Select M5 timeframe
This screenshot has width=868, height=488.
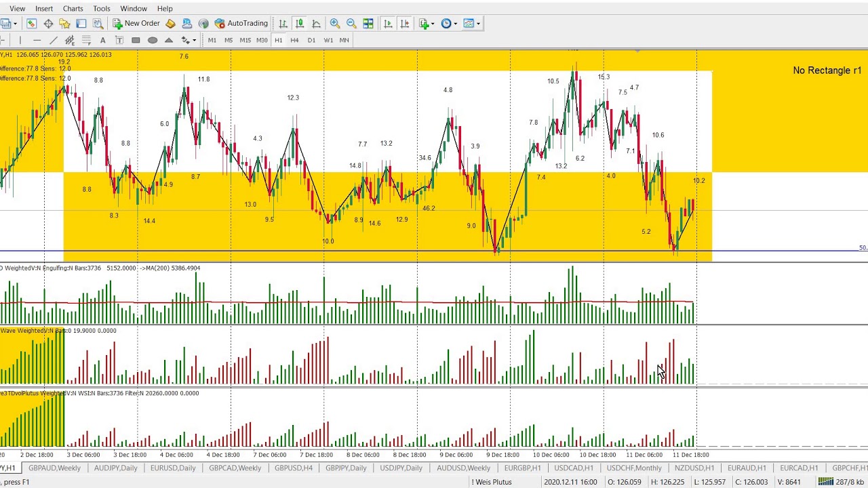[229, 40]
